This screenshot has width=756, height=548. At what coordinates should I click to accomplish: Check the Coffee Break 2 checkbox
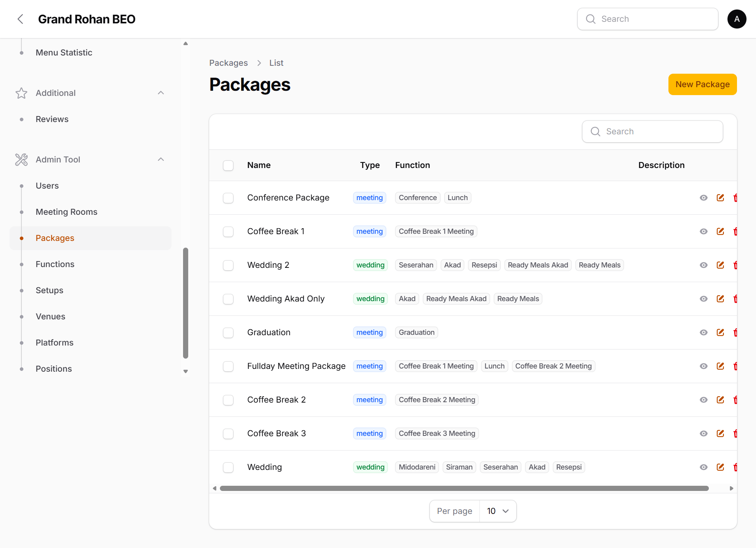(x=228, y=400)
